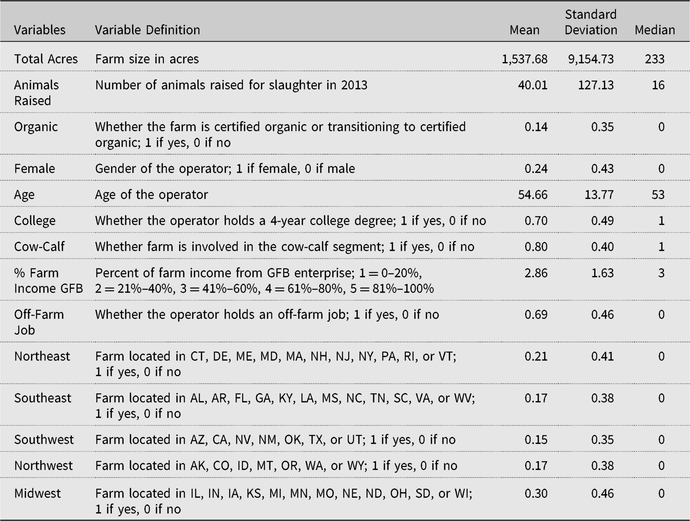The image size is (690, 521).
Task: Click the "Female" row label
Action: 34,168
